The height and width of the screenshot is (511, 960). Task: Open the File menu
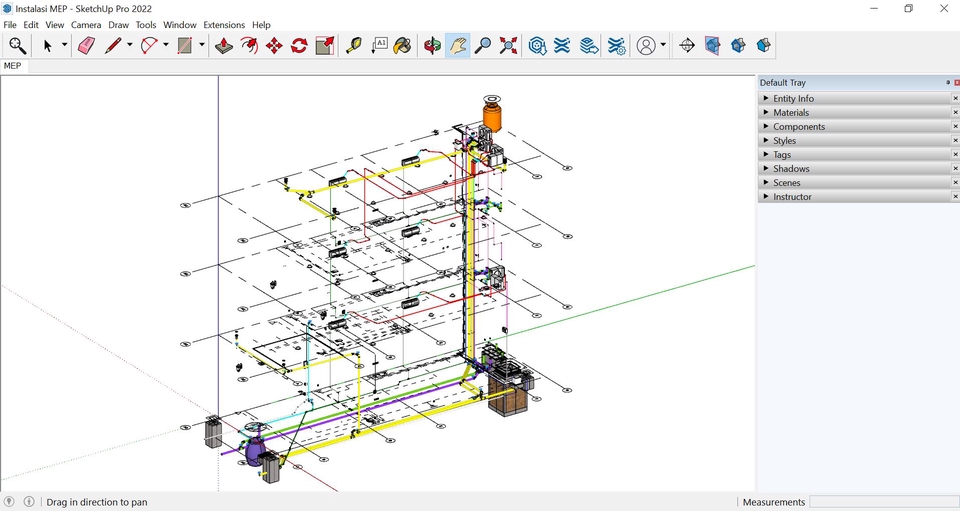click(x=10, y=25)
